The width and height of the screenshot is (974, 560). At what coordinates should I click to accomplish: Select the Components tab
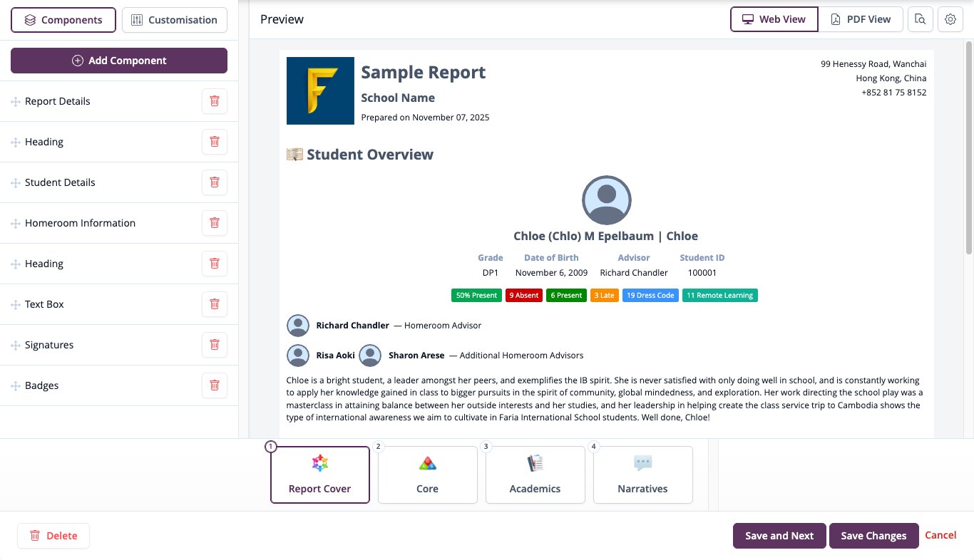[63, 20]
